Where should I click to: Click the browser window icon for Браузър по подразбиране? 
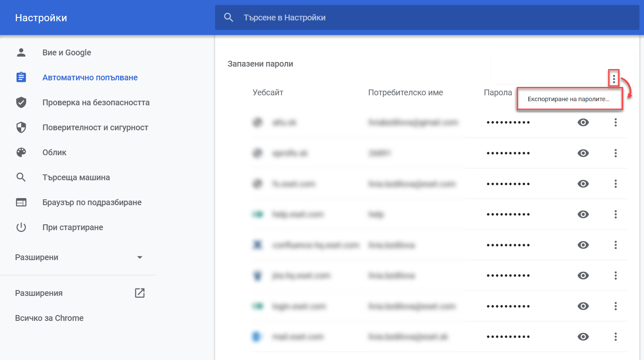[21, 202]
